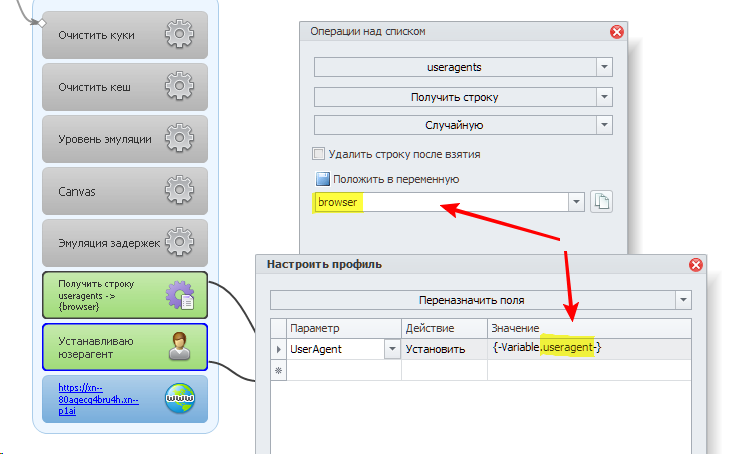Click gear icon on Canvas block
This screenshot has height=454, width=731.
(179, 190)
